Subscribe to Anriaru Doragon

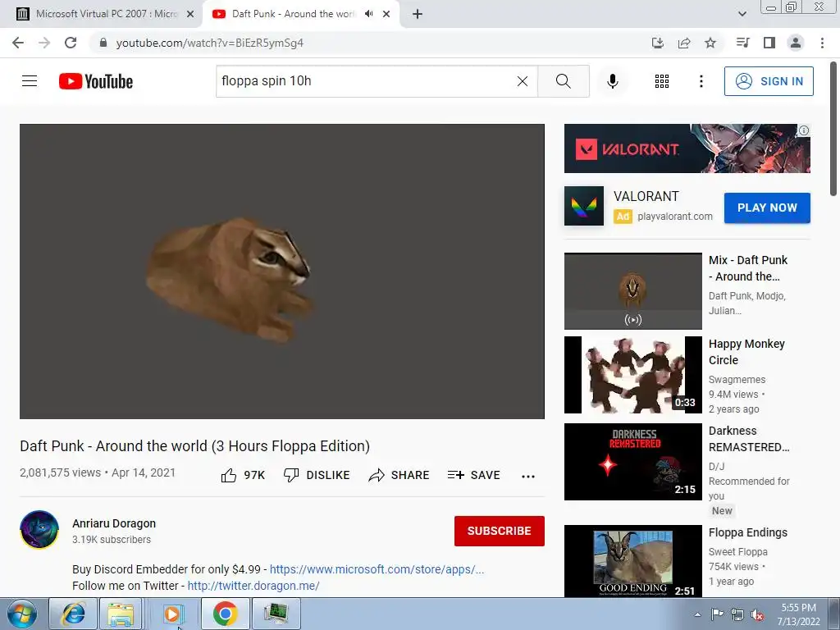tap(500, 531)
